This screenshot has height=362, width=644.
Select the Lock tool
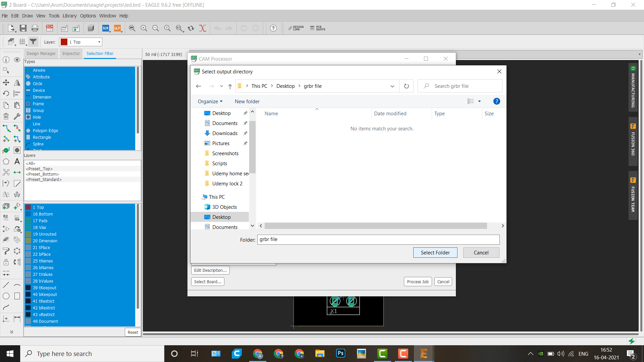[6, 262]
